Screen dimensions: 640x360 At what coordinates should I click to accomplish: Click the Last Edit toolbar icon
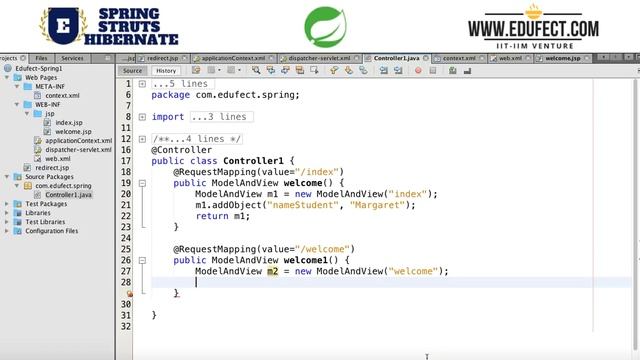(196, 70)
